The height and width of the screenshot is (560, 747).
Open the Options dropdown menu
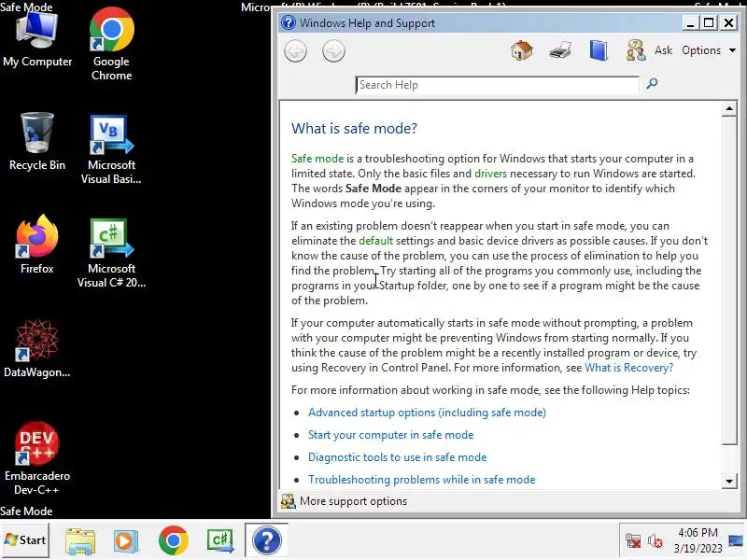coord(709,50)
